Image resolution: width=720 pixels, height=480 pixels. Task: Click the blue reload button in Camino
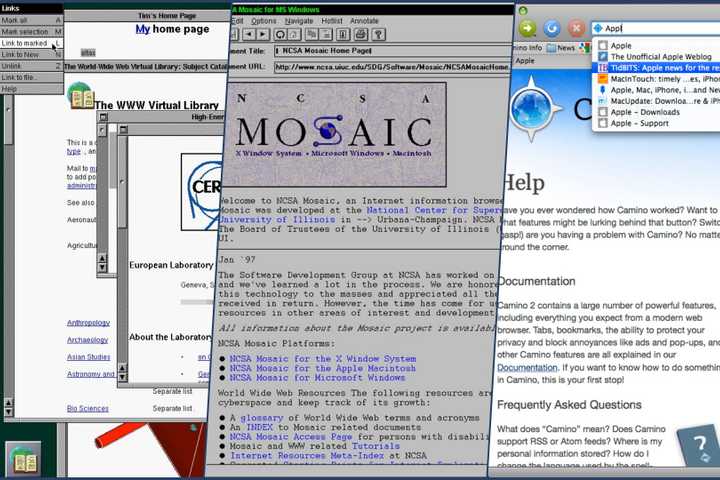[552, 28]
